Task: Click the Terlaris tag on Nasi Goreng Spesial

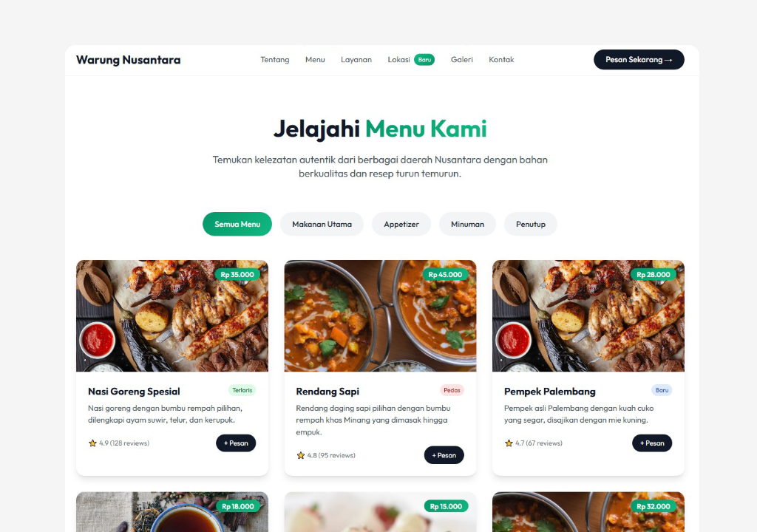Action: 242,390
